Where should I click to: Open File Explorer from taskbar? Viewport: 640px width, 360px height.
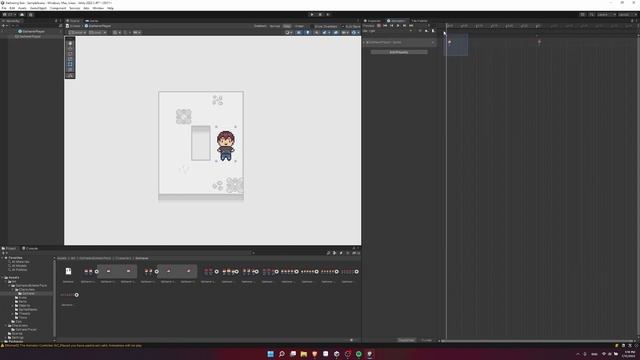coord(304,354)
